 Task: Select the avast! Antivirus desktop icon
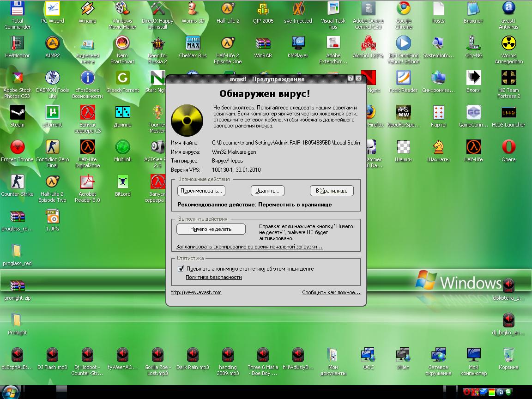point(508,9)
